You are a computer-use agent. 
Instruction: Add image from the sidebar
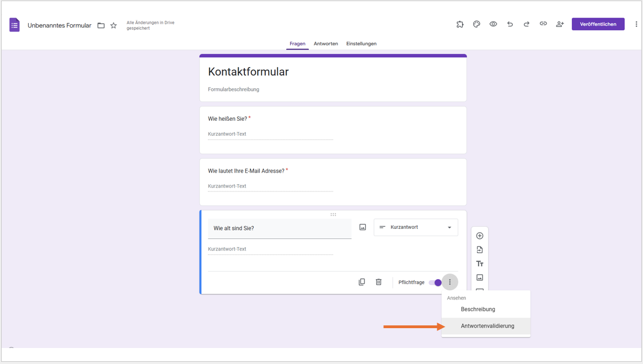click(x=480, y=277)
